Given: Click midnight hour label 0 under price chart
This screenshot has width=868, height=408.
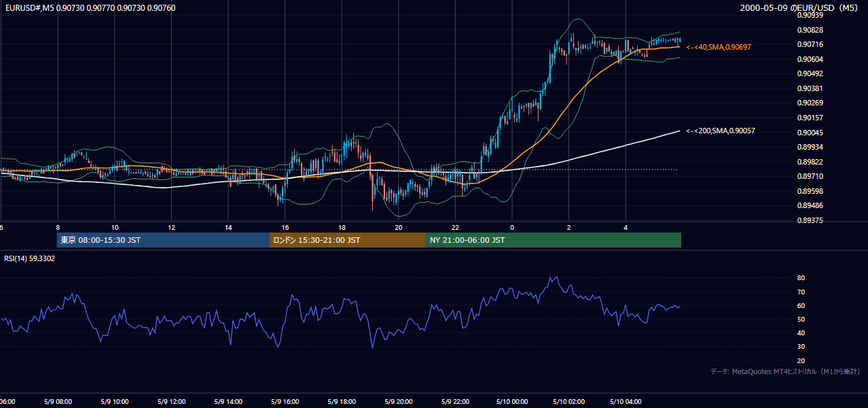Looking at the screenshot, I should click(x=512, y=227).
